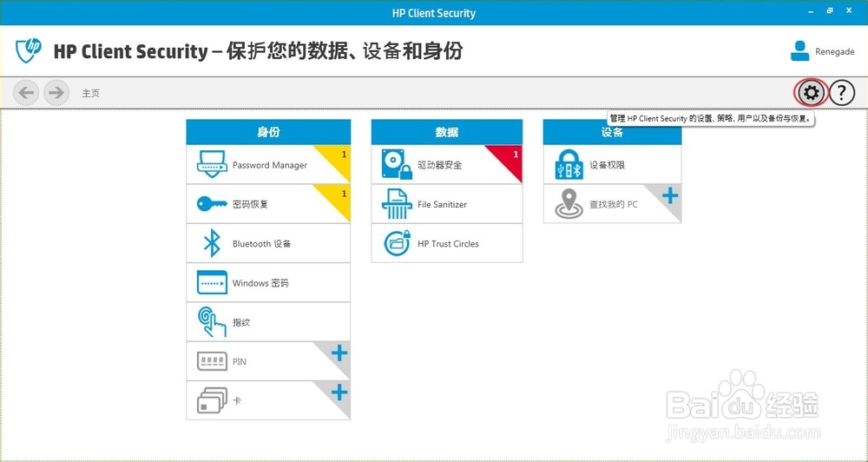
Task: Click the File Sanitizer shredder icon
Action: [397, 204]
